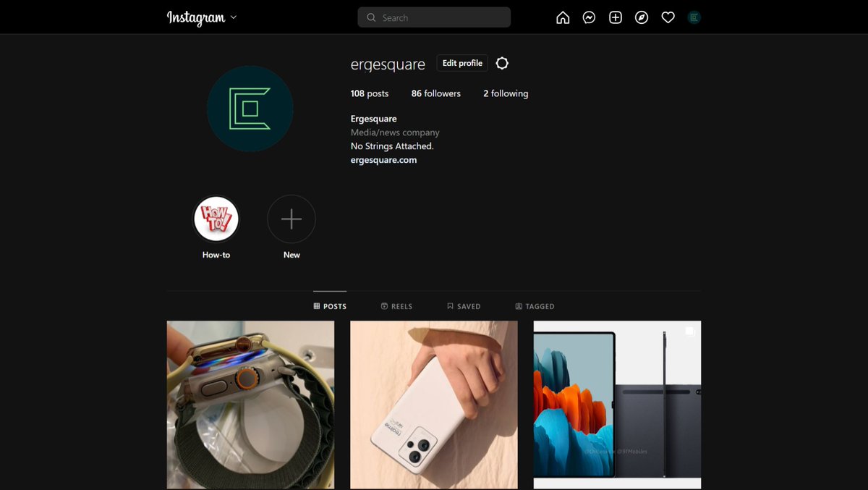The image size is (868, 490).
Task: Open profile avatar menu in top bar
Action: [694, 17]
